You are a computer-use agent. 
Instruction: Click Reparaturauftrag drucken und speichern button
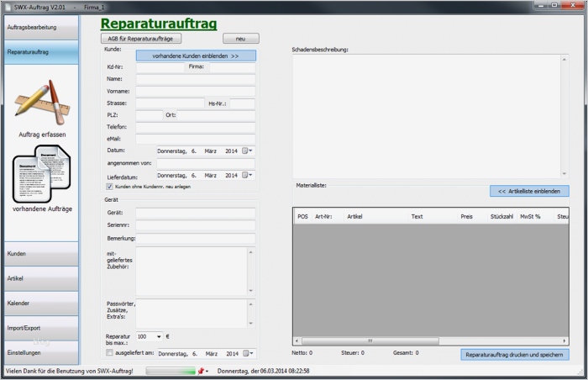514,355
